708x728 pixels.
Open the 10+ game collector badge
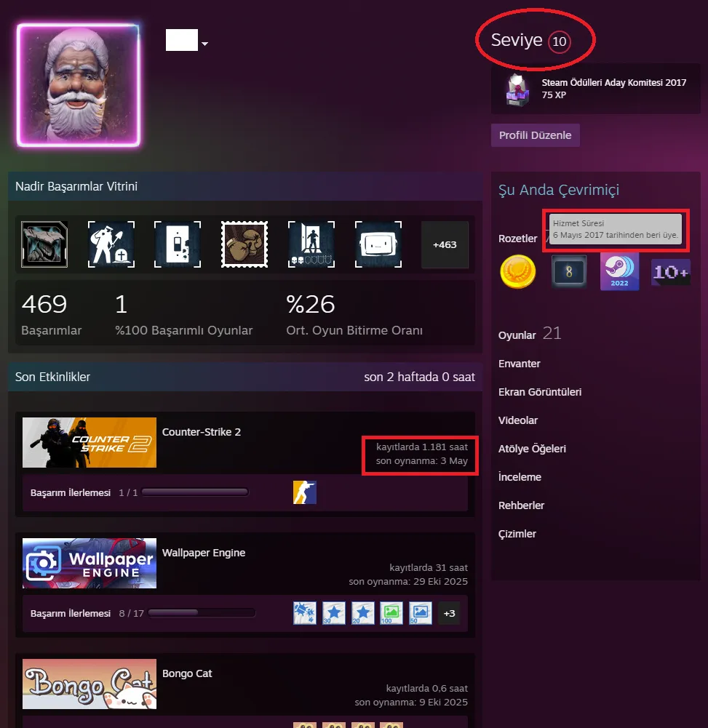[x=670, y=272]
